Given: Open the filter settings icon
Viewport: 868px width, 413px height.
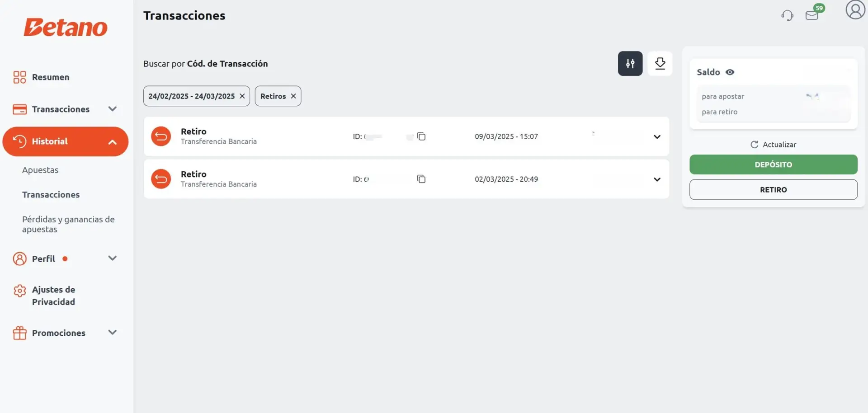Looking at the screenshot, I should (x=630, y=64).
